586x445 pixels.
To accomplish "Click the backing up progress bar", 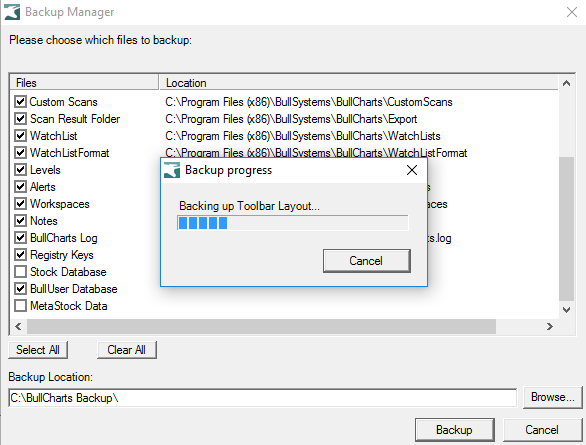I will tap(293, 223).
